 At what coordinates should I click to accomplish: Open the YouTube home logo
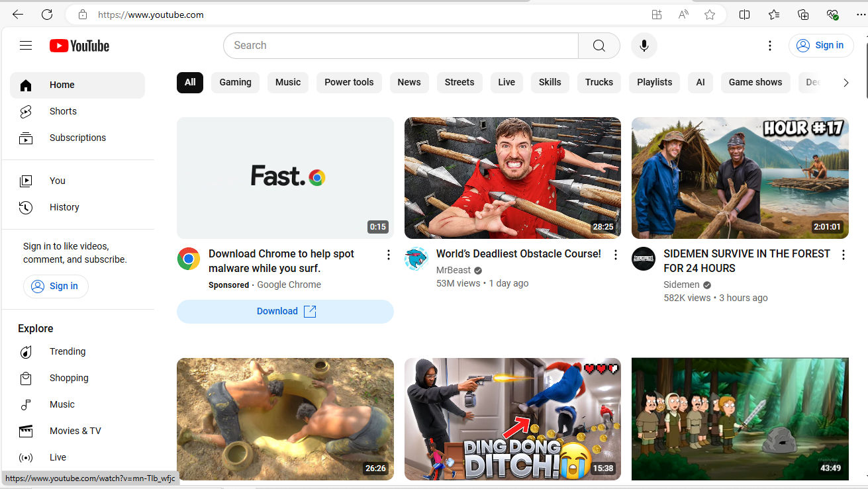79,45
